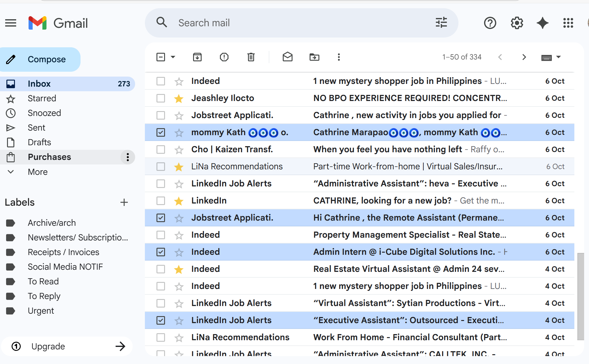The height and width of the screenshot is (364, 589).
Task: Star the Cho | Kaizen Transf. email
Action: pos(179,150)
